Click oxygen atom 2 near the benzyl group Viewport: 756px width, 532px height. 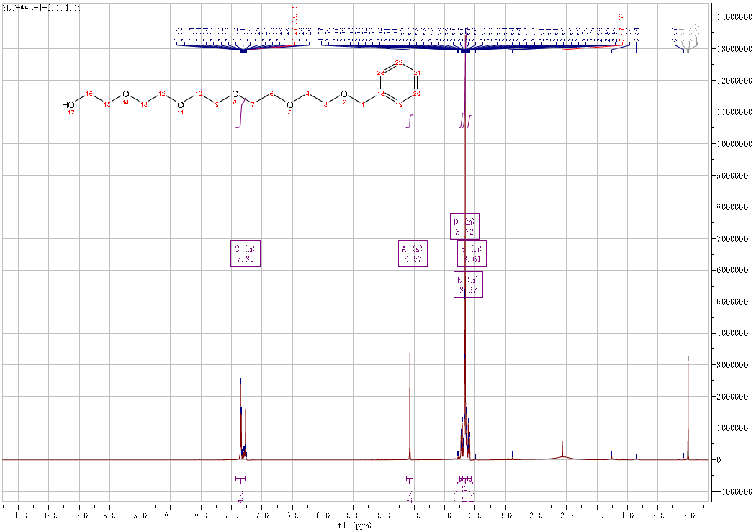tap(343, 94)
